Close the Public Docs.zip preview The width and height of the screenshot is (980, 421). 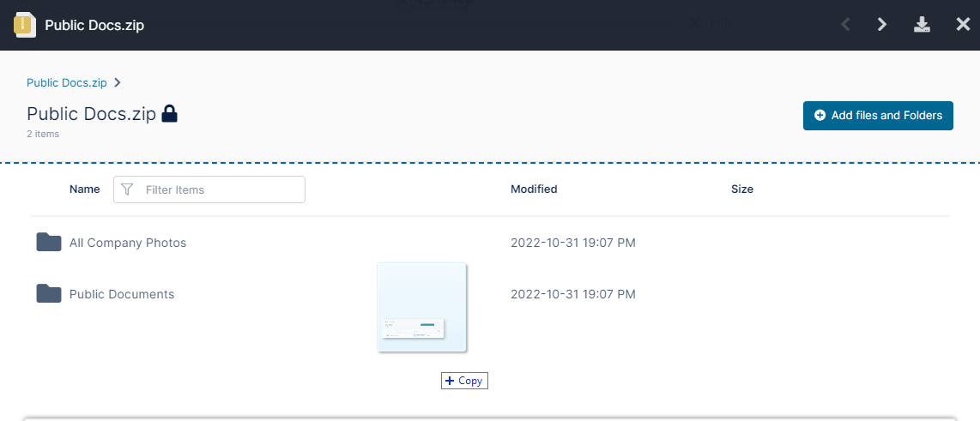pyautogui.click(x=963, y=25)
